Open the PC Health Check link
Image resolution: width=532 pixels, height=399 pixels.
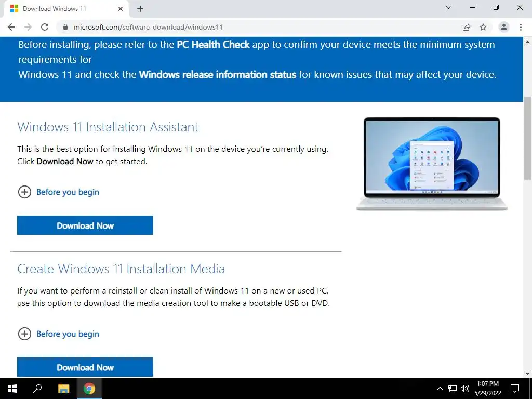213,45
